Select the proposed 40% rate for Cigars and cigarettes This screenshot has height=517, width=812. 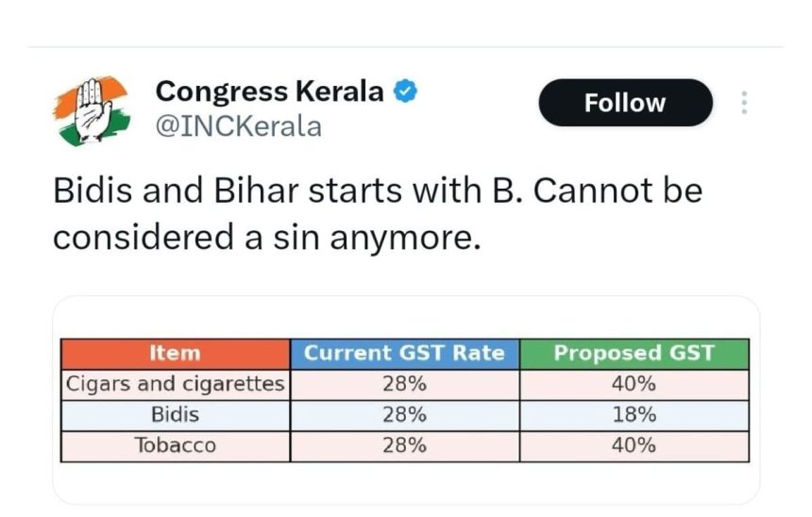634,384
